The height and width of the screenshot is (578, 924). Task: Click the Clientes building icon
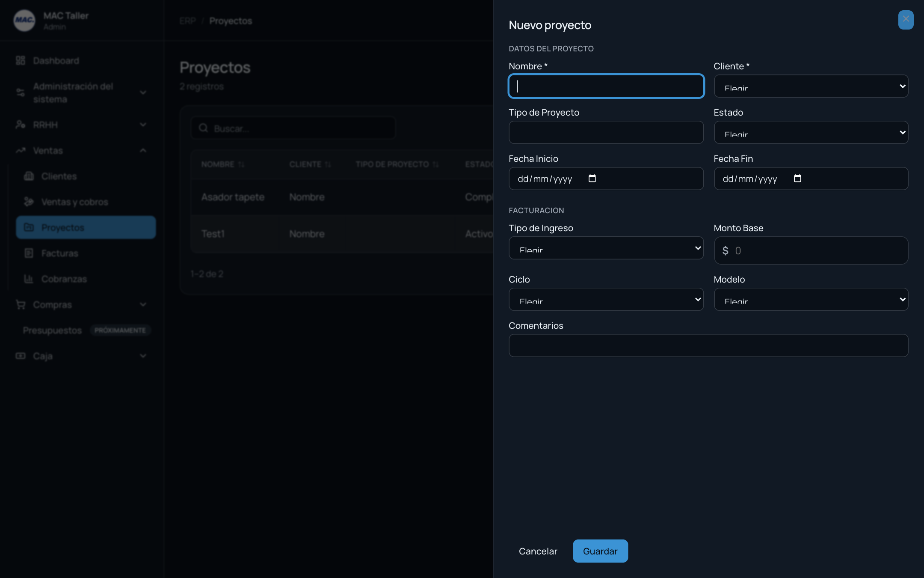coord(29,176)
